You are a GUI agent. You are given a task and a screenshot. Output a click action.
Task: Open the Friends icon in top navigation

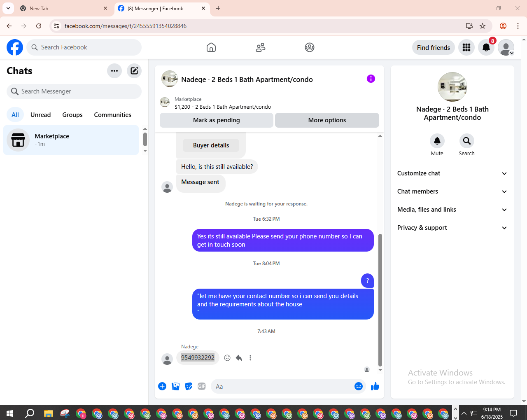point(261,47)
